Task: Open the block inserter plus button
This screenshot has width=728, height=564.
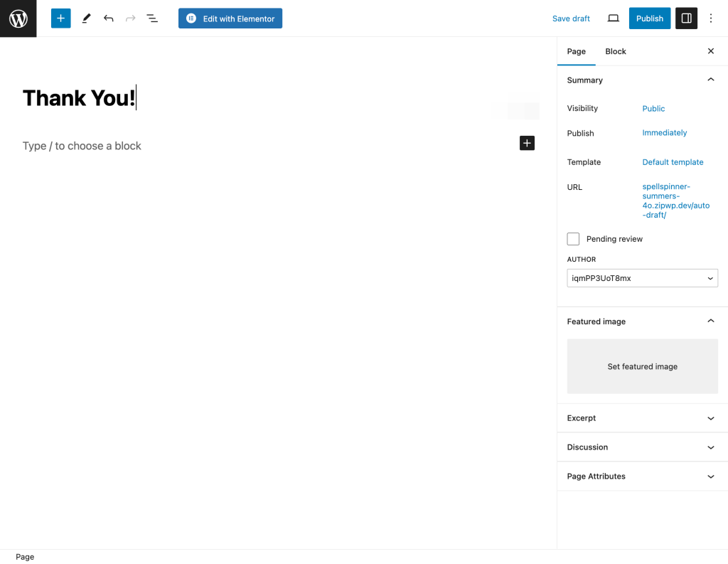Action: [61, 18]
